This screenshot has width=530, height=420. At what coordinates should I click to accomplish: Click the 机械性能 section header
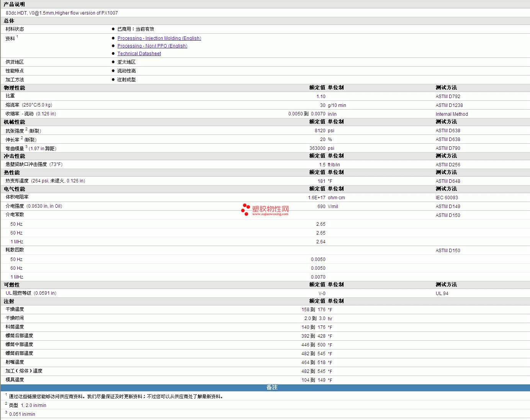14,122
